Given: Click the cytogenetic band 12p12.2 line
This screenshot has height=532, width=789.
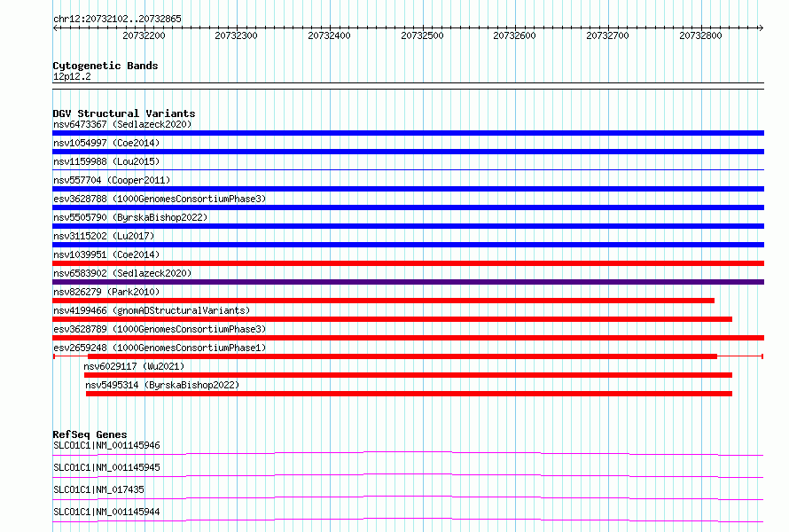Looking at the screenshot, I should pyautogui.click(x=408, y=86).
